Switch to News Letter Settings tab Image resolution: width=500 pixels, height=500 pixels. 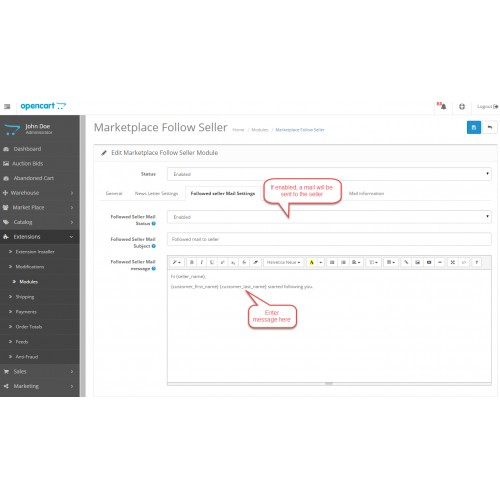coord(156,193)
